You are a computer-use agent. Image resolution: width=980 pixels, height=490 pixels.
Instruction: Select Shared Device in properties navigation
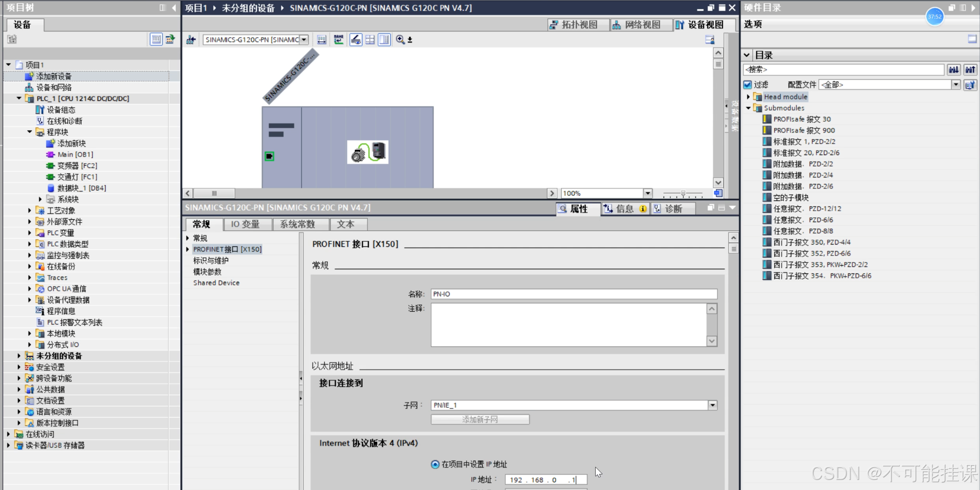coord(216,283)
